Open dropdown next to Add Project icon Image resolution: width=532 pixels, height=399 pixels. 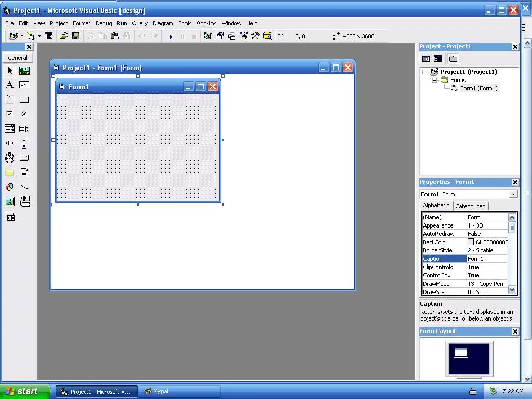tap(22, 36)
